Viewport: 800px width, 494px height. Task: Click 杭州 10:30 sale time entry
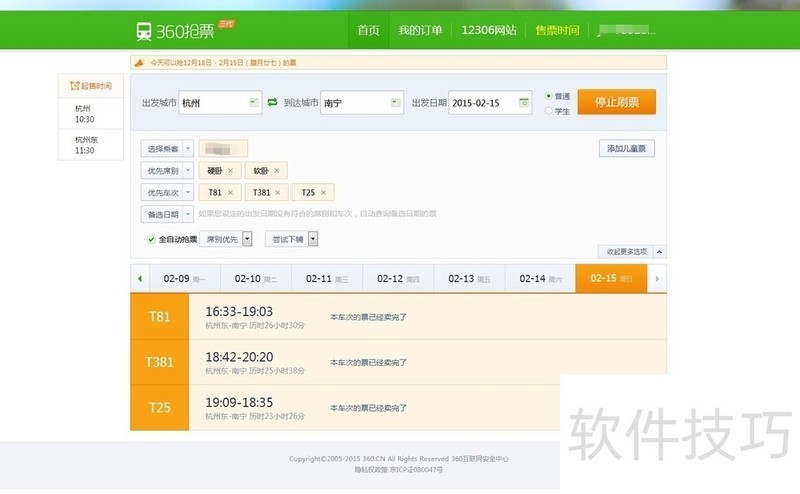click(x=91, y=114)
